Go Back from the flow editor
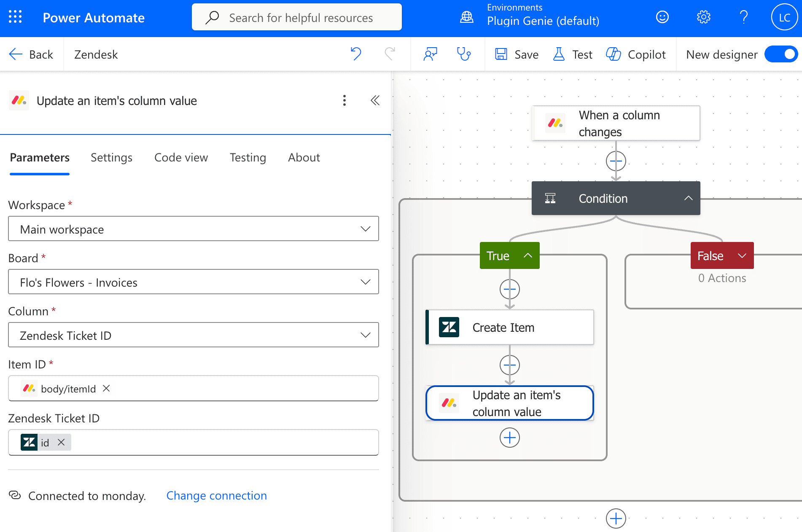 [31, 54]
